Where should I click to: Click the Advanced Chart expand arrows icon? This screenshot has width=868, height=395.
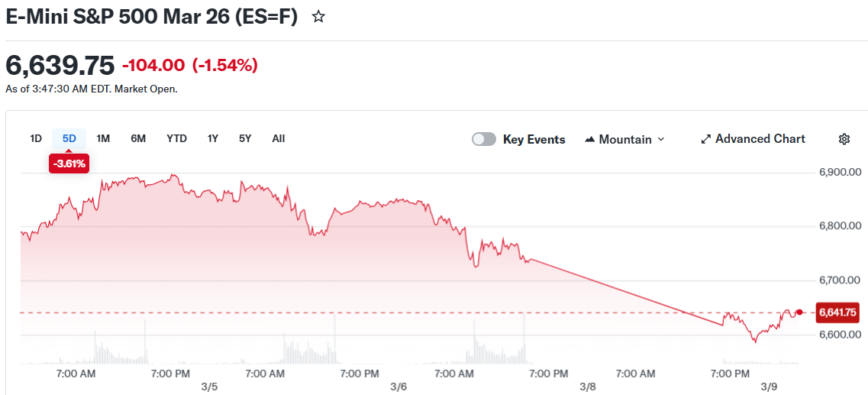[x=706, y=139]
